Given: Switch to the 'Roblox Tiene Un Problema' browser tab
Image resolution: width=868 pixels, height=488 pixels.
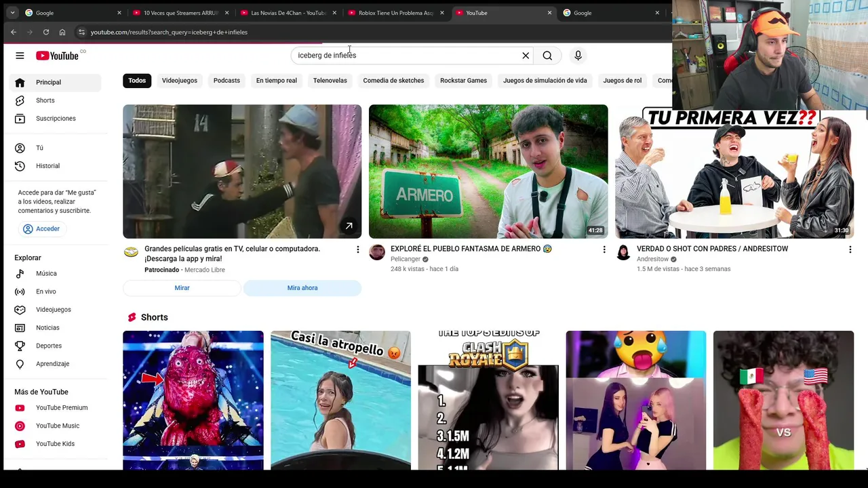Looking at the screenshot, I should point(396,13).
